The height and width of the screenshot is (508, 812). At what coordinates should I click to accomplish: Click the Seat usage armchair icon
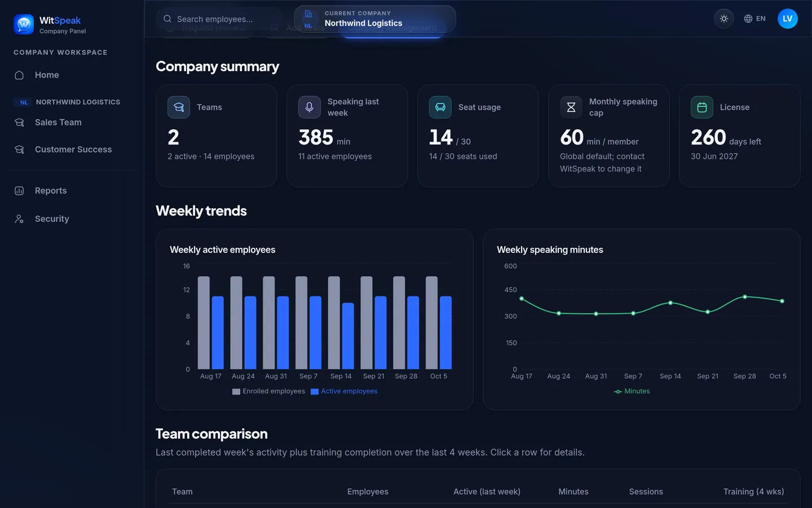(x=440, y=107)
